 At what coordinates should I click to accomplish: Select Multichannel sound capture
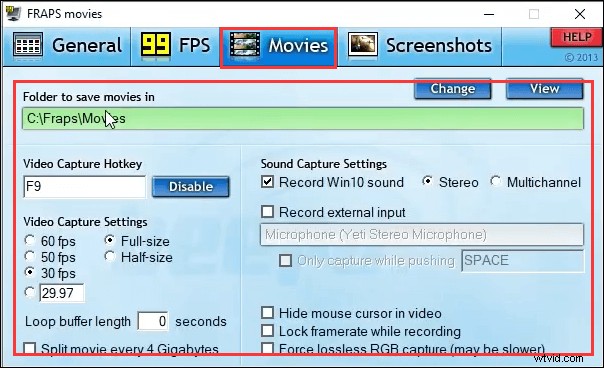(535, 182)
